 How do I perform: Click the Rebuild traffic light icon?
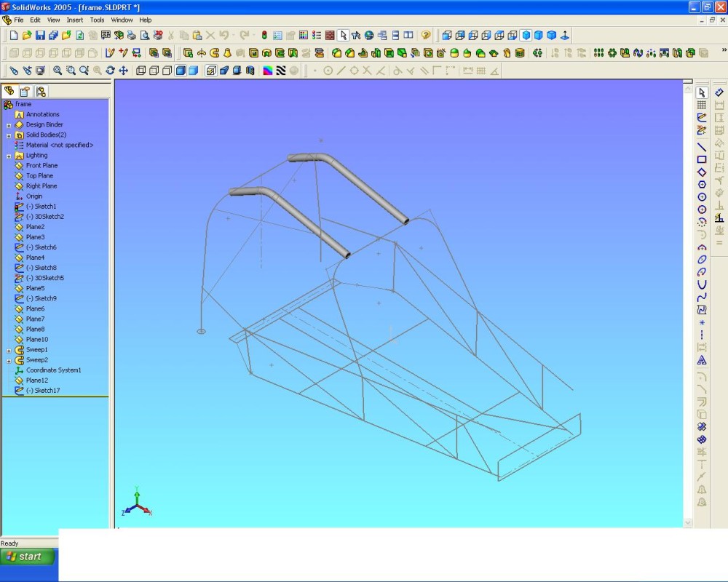[x=264, y=35]
